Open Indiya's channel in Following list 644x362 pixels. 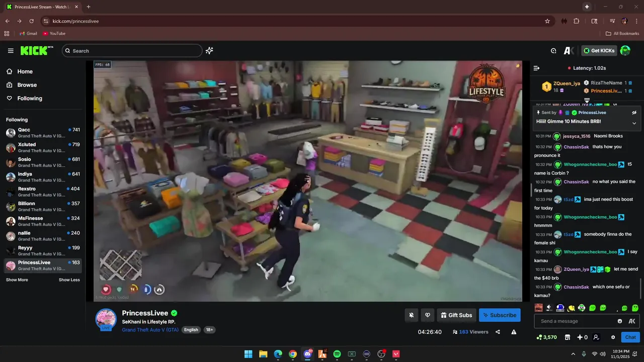pyautogui.click(x=43, y=177)
